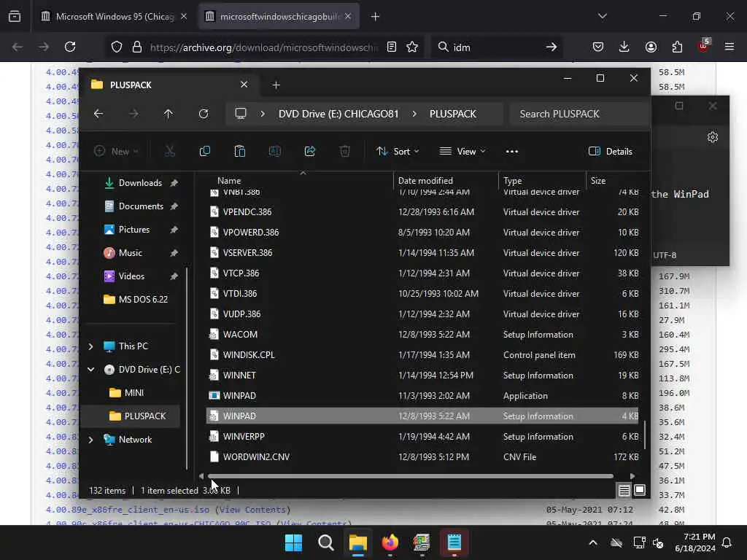Click DVD Drive (E:) CHICAGO81 breadcrumb
The image size is (747, 560).
[338, 114]
